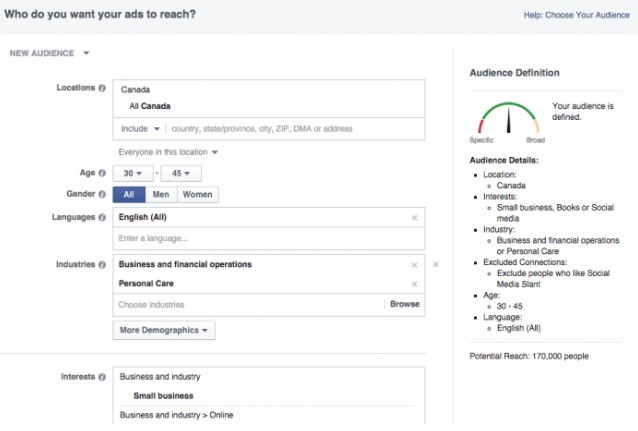Select Women gender option

coord(197,195)
